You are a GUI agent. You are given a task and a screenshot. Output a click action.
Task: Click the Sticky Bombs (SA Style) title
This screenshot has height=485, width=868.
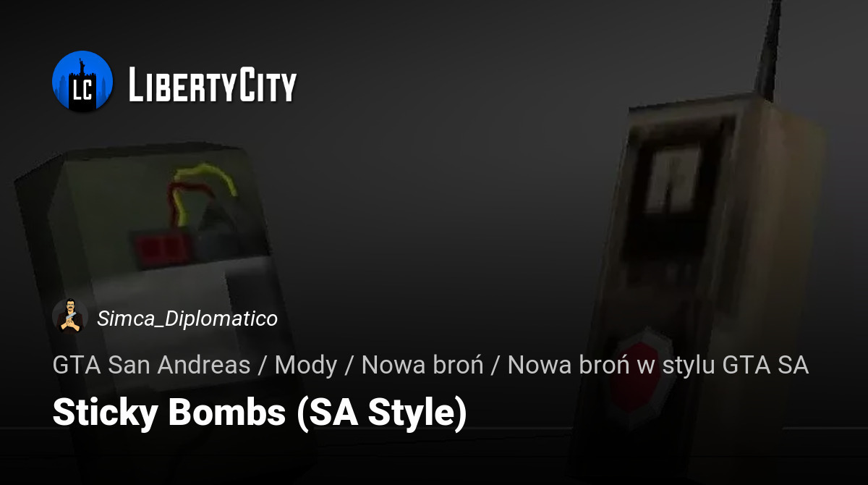pyautogui.click(x=260, y=413)
